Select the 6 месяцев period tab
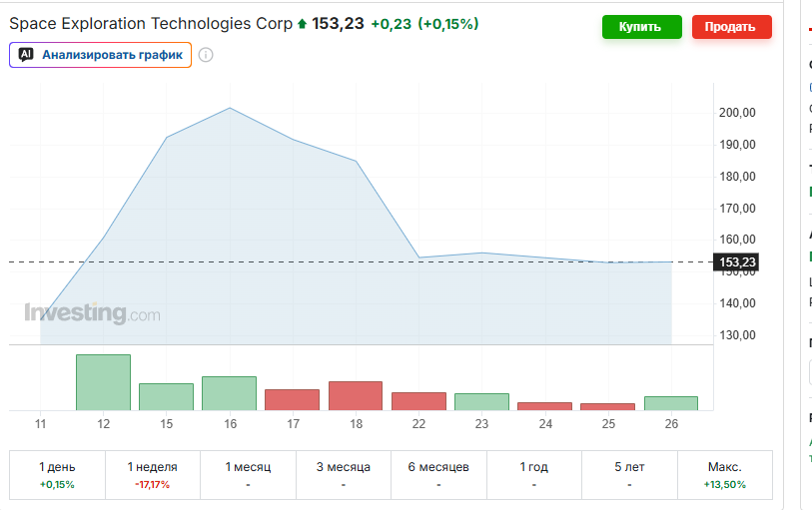The width and height of the screenshot is (812, 510). (x=438, y=475)
